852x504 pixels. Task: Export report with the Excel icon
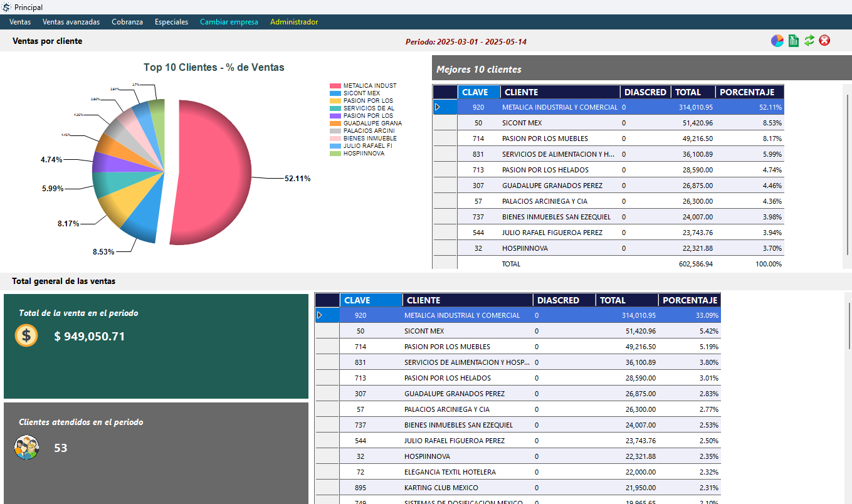[794, 41]
